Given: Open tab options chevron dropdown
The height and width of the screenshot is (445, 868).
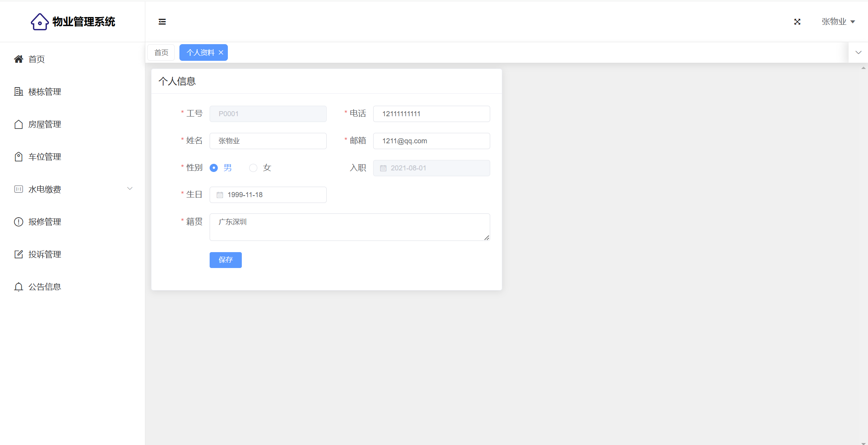Looking at the screenshot, I should (858, 52).
